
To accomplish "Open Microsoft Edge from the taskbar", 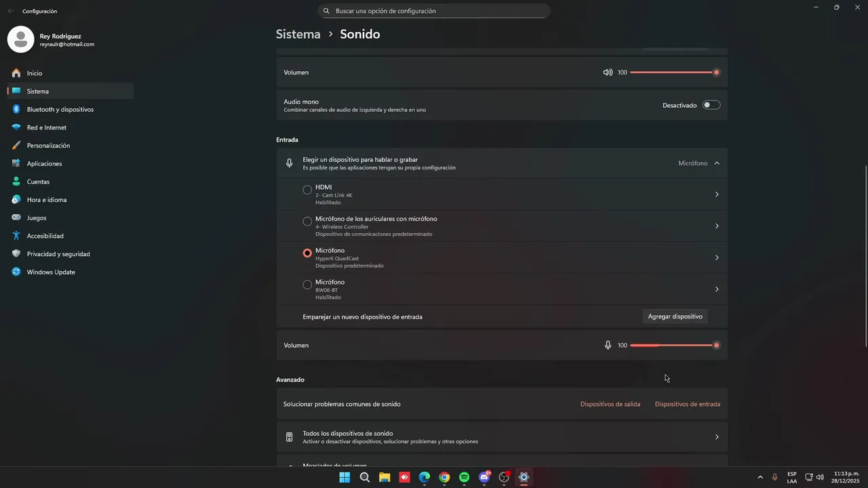I will 425,477.
